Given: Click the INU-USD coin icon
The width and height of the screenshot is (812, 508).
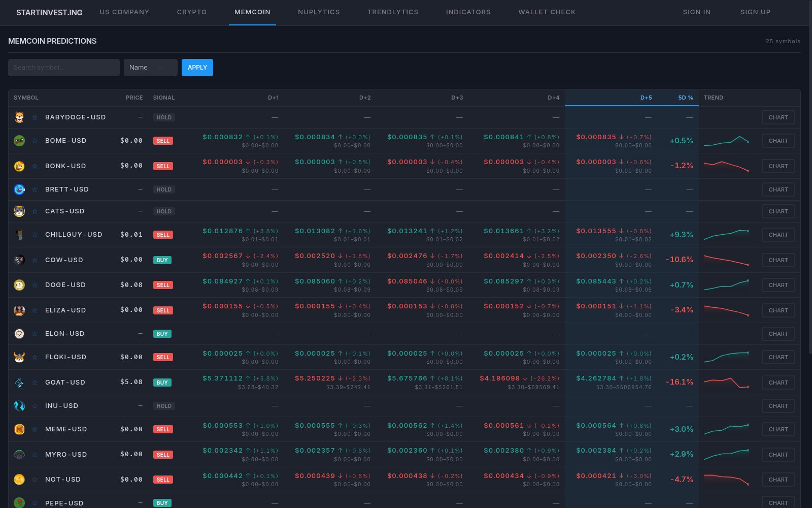Looking at the screenshot, I should [x=19, y=406].
